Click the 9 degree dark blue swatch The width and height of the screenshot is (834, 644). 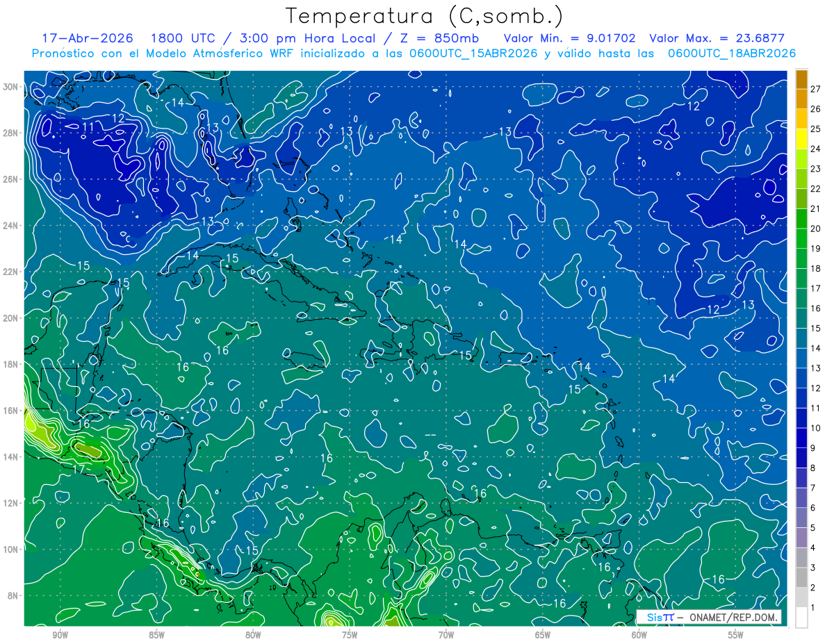(x=801, y=438)
